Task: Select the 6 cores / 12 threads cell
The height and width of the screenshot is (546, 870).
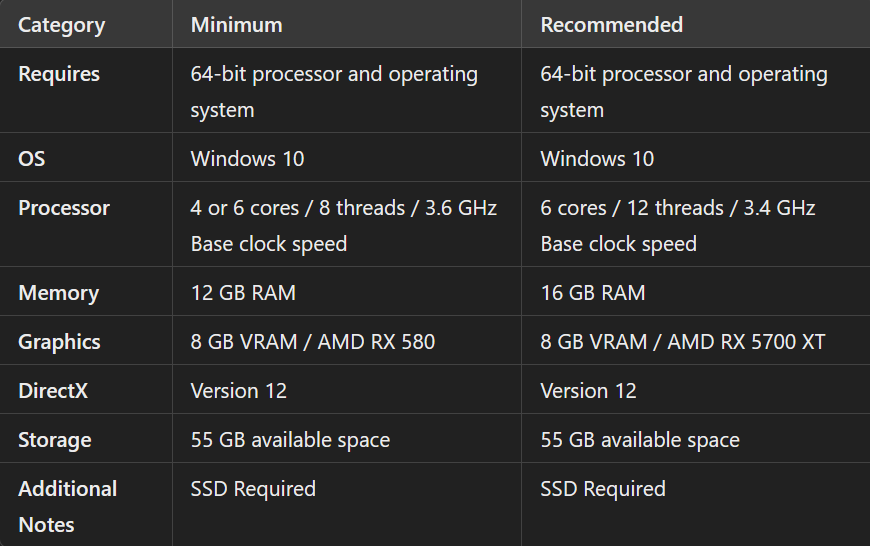Action: (x=677, y=225)
